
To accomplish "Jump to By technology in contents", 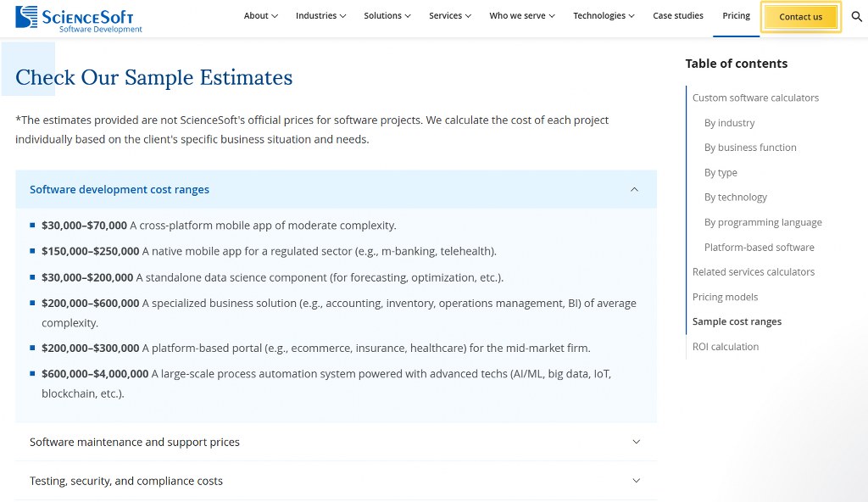I will click(735, 198).
